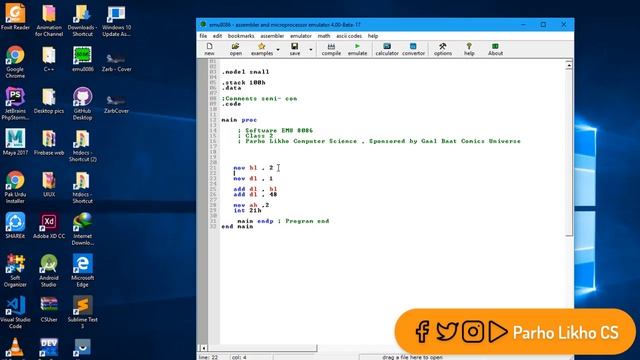Maximize the emu8086 window
640x360 pixels.
543,24
